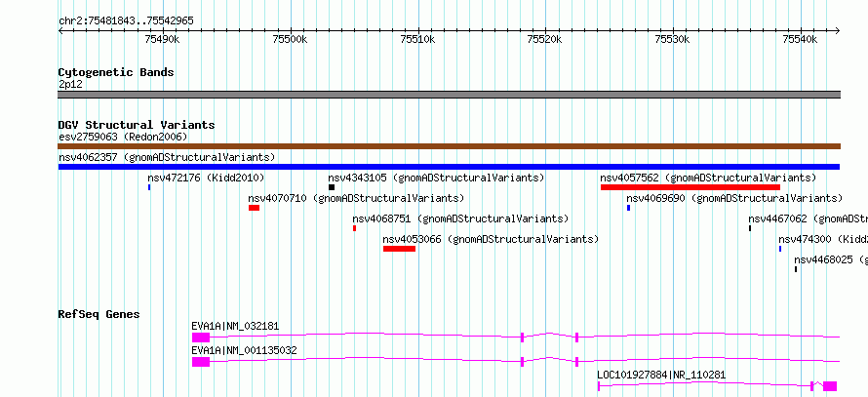The width and height of the screenshot is (868, 397).
Task: Click the nsv4053066 variant label
Action: (491, 239)
